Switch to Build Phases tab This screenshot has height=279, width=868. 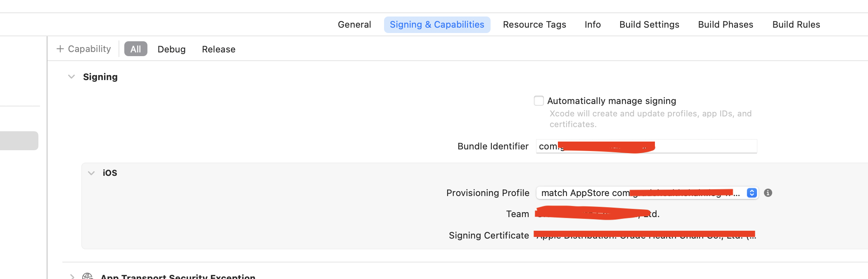pos(726,25)
